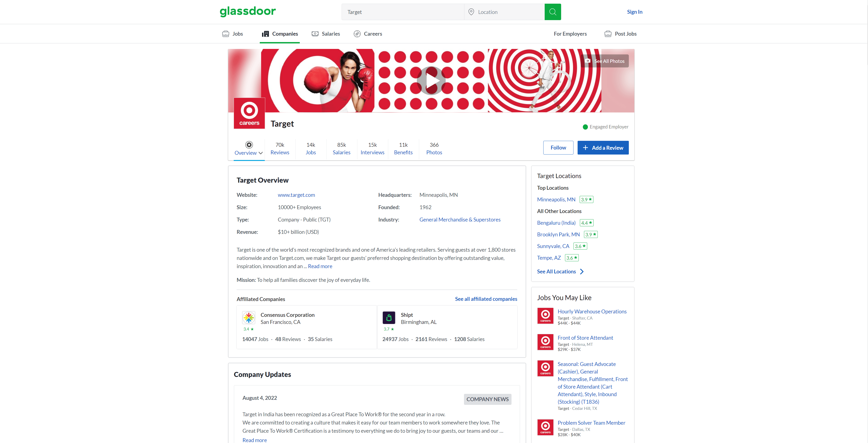Viewport: 868px width, 443px height.
Task: Toggle Follow Target company button
Action: [x=558, y=147]
